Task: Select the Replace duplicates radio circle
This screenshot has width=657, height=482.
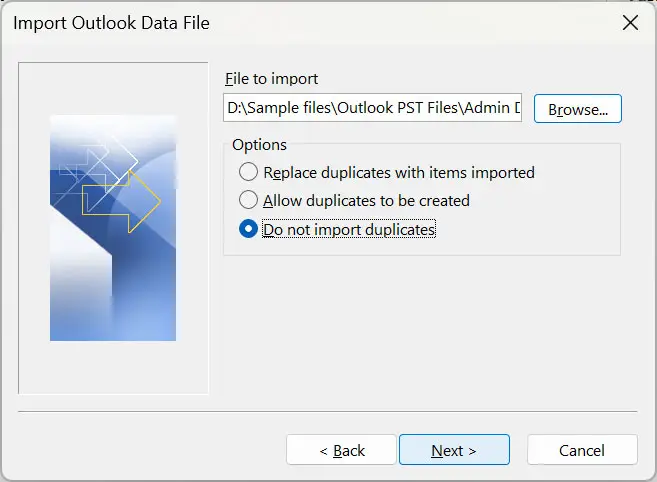Action: [248, 172]
